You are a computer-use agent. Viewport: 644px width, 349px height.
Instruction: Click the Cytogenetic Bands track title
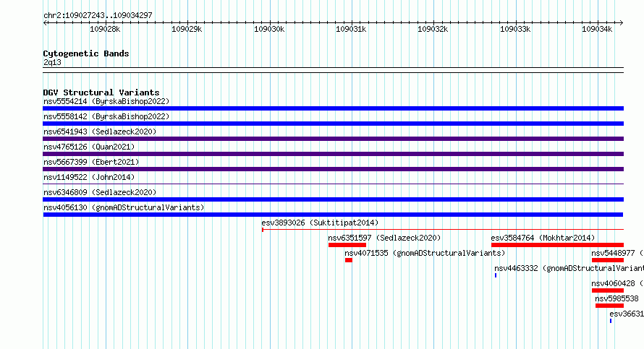click(x=86, y=53)
